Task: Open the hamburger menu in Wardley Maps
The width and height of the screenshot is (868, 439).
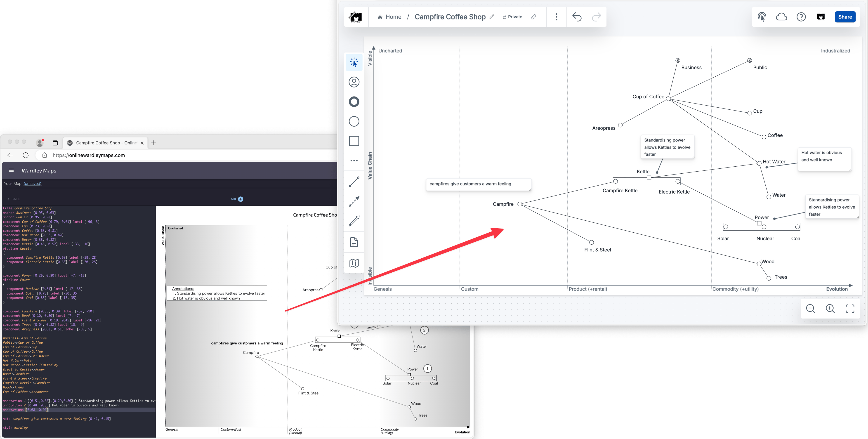Action: 11,170
